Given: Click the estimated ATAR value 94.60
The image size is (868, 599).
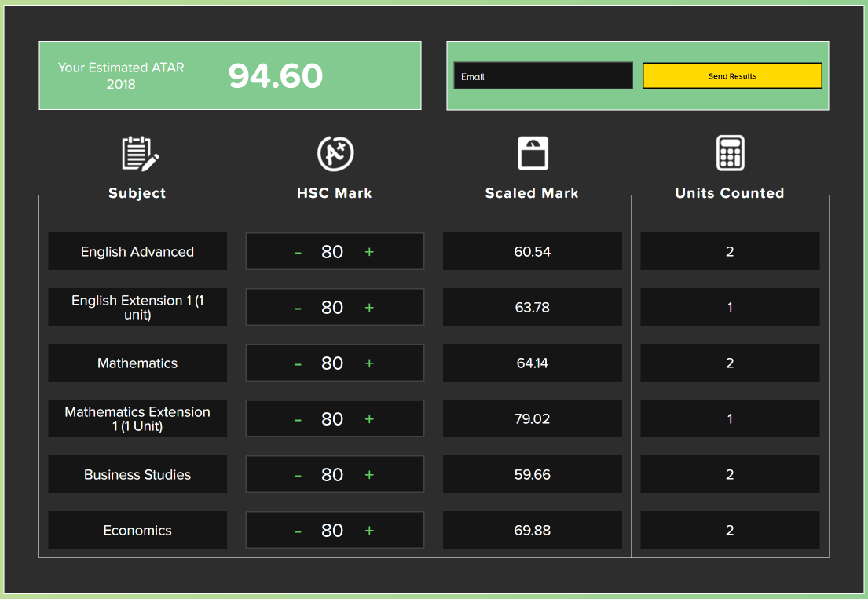Looking at the screenshot, I should point(275,76).
